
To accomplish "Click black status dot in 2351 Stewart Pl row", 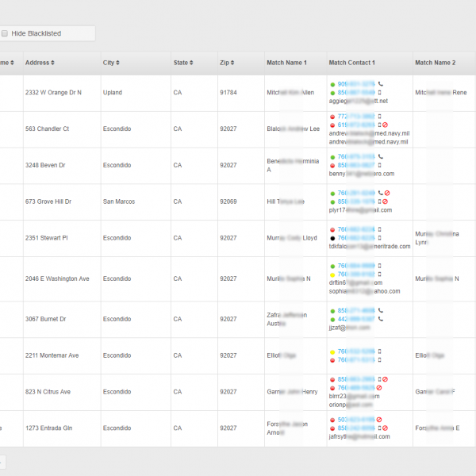I will click(332, 238).
